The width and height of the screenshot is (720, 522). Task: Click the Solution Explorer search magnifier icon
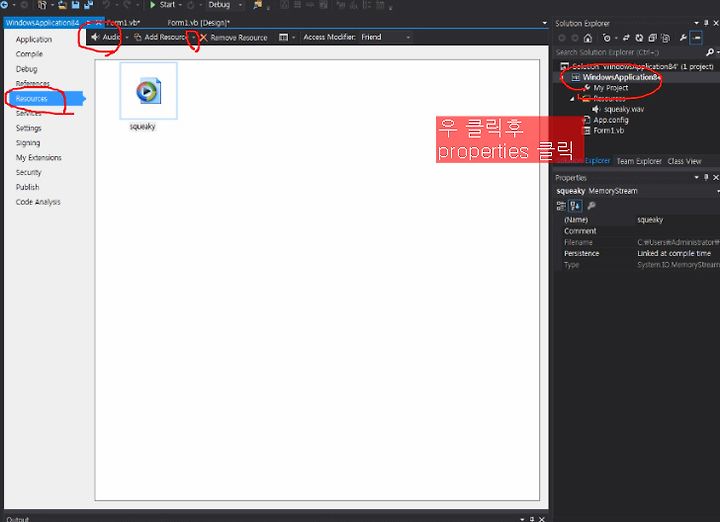709,52
